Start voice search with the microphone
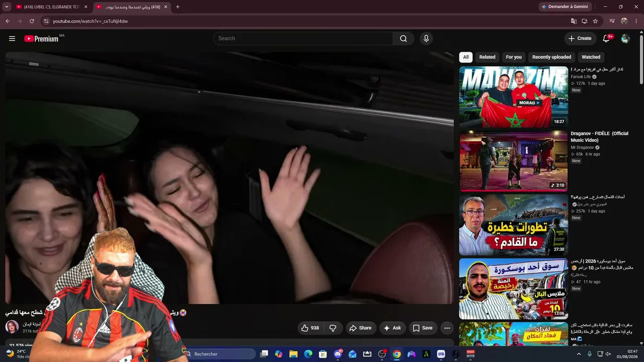 click(x=426, y=39)
